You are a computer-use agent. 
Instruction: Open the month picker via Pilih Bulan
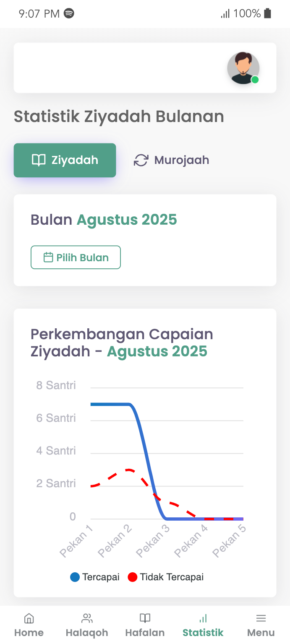(x=76, y=257)
